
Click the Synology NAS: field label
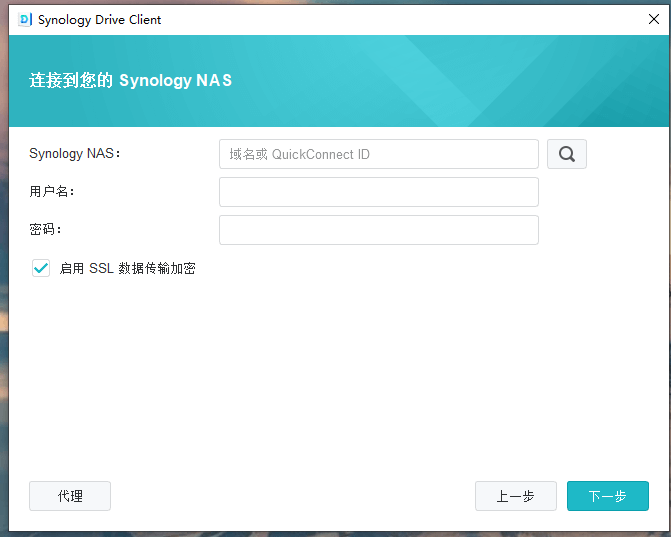click(x=75, y=154)
